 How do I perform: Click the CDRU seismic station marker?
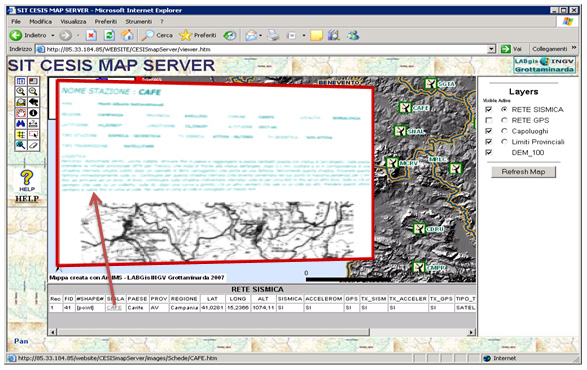click(x=419, y=228)
